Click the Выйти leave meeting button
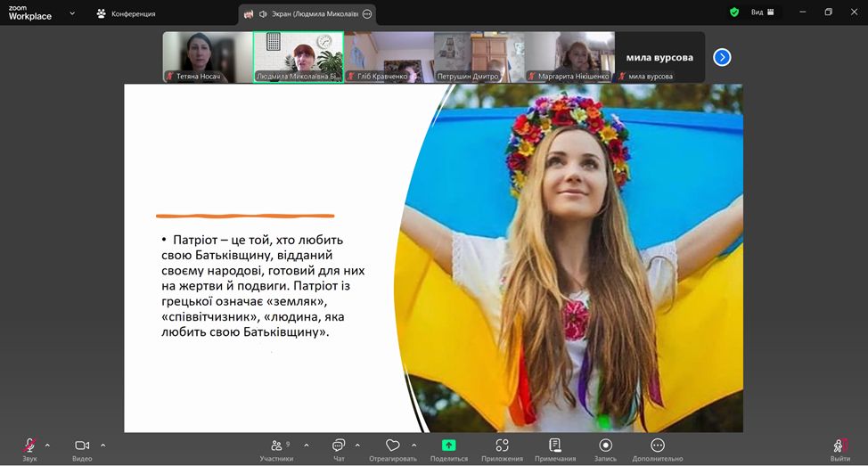The width and height of the screenshot is (868, 466). 839,446
